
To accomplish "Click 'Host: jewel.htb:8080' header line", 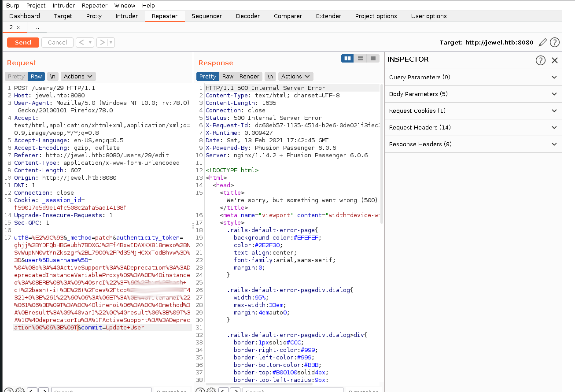I will pos(49,95).
